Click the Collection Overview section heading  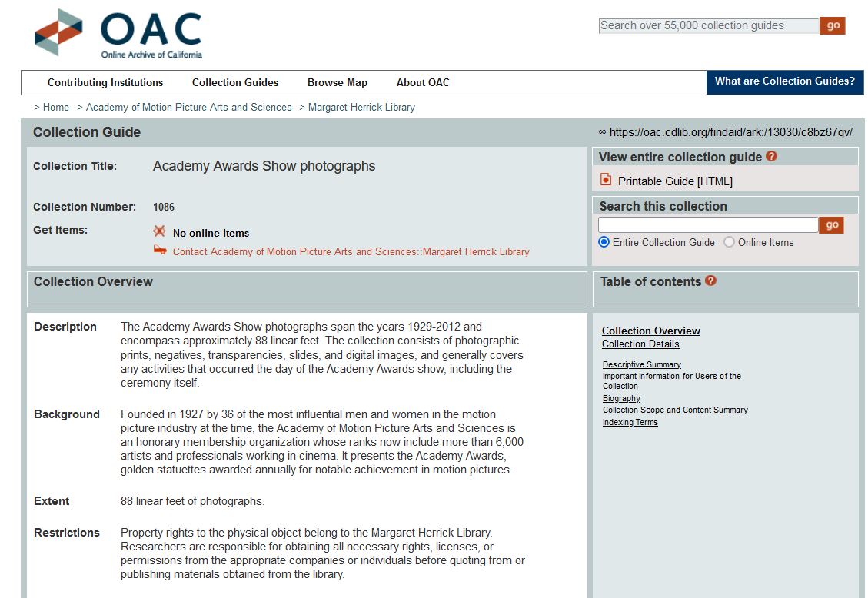(x=93, y=281)
